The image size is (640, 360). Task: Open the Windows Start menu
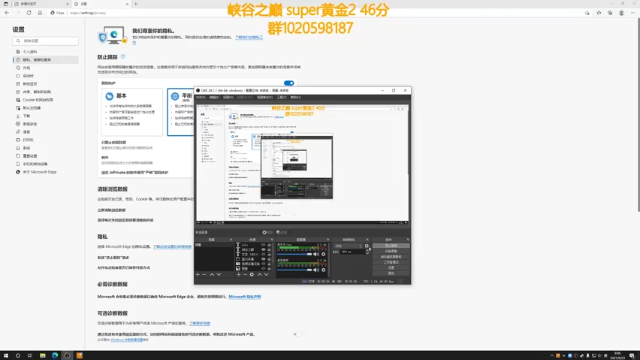(x=6, y=356)
